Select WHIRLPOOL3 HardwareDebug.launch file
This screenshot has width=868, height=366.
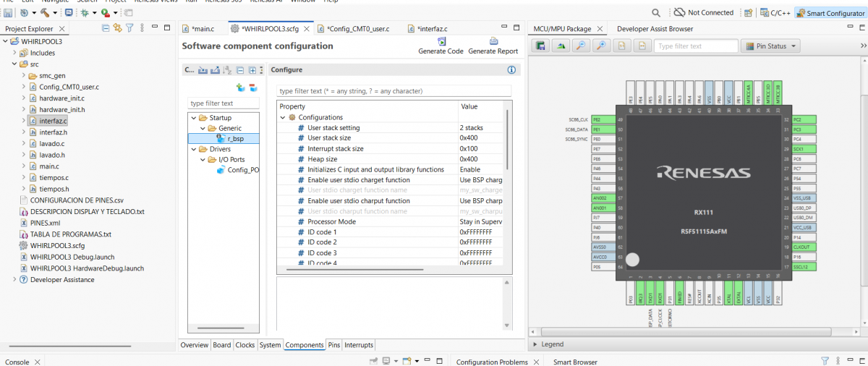pos(81,268)
